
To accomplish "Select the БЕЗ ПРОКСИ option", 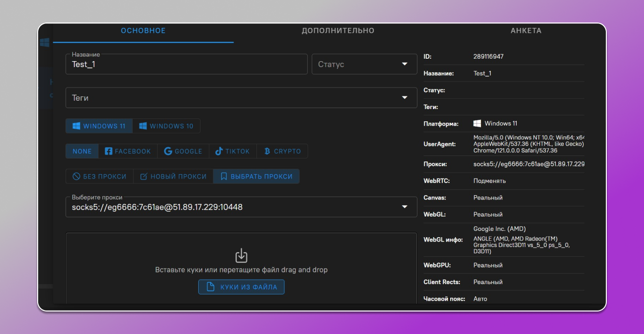I will tap(99, 177).
